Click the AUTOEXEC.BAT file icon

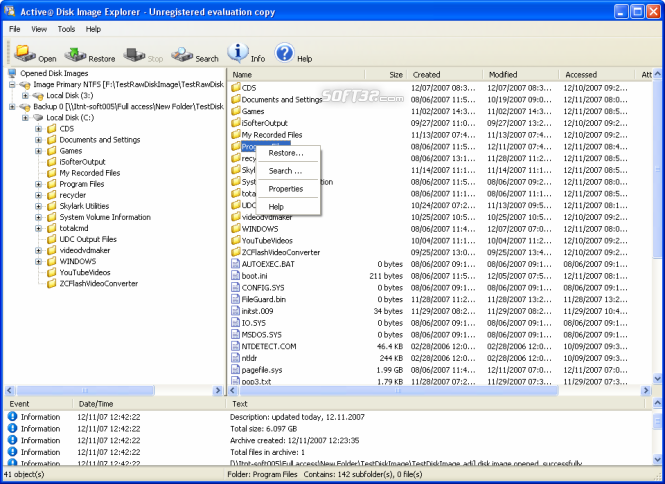click(235, 264)
